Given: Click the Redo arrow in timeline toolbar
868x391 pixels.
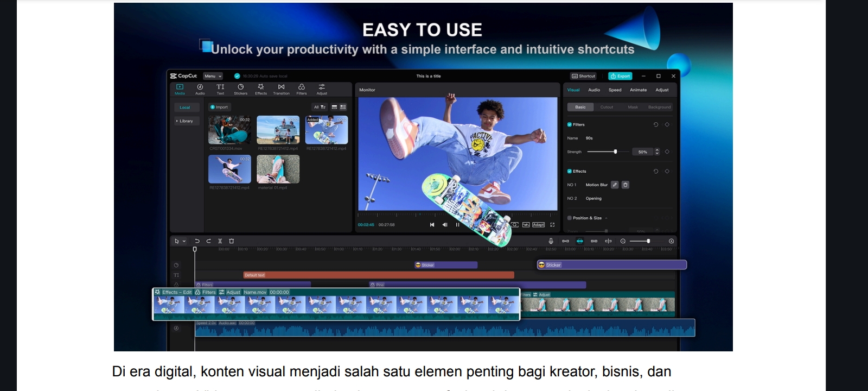Looking at the screenshot, I should click(208, 241).
